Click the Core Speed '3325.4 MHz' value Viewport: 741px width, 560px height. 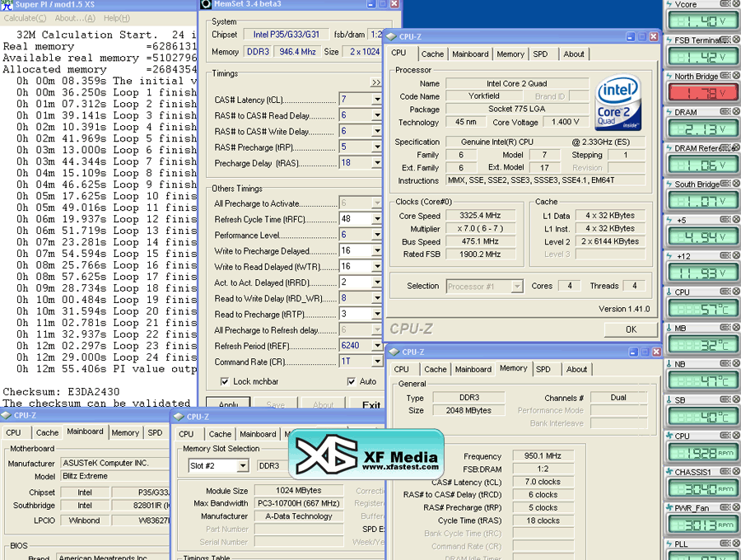tap(480, 216)
